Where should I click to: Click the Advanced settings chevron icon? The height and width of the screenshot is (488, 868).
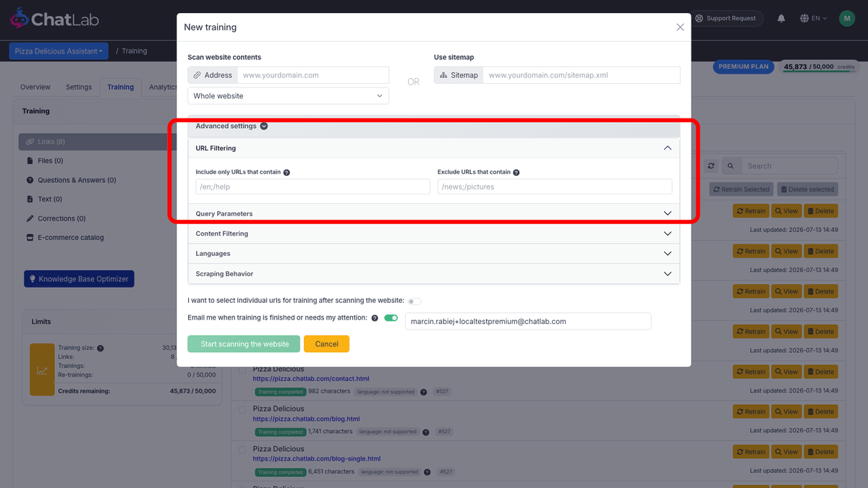coord(264,126)
